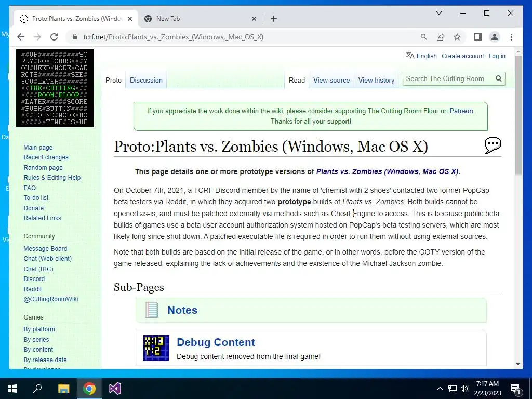Open the network status tray icon
Screen dimensions: 532x399
pyautogui.click(x=453, y=389)
